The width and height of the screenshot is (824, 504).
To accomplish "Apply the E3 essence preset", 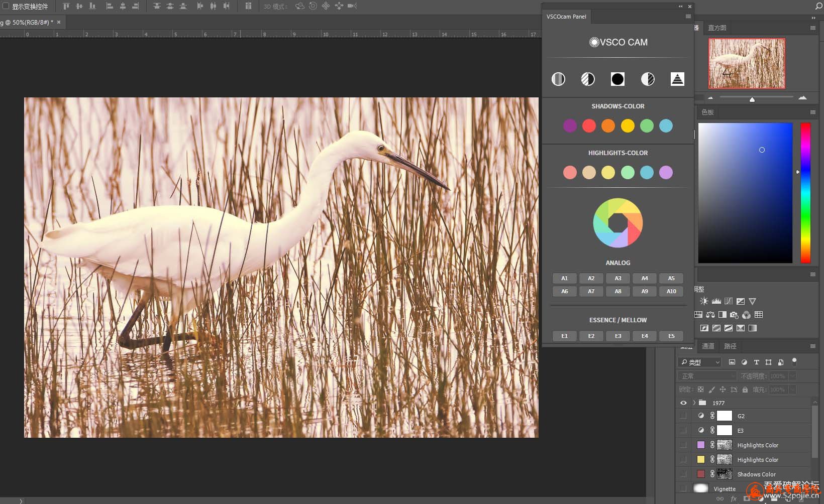I will [x=618, y=336].
